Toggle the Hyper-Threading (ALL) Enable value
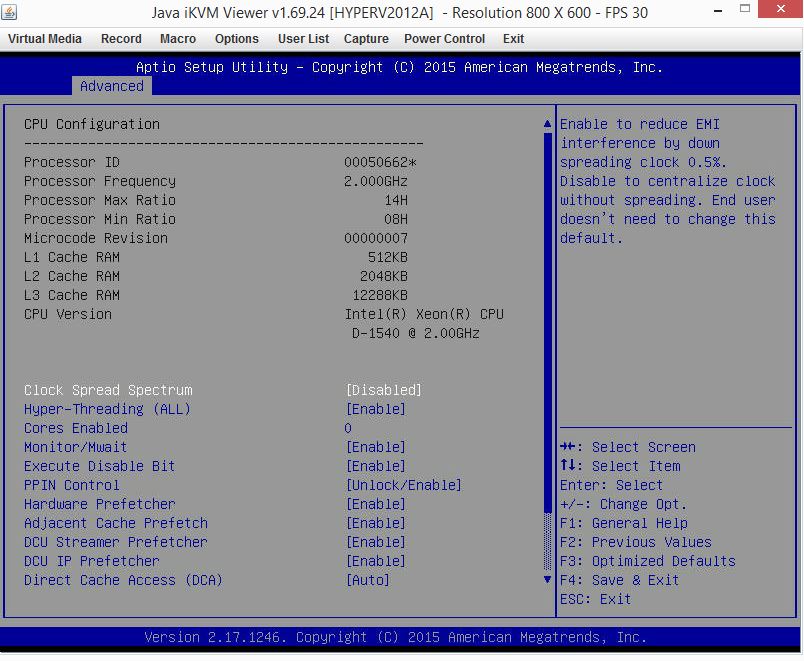Image resolution: width=804 pixels, height=661 pixels. 376,409
